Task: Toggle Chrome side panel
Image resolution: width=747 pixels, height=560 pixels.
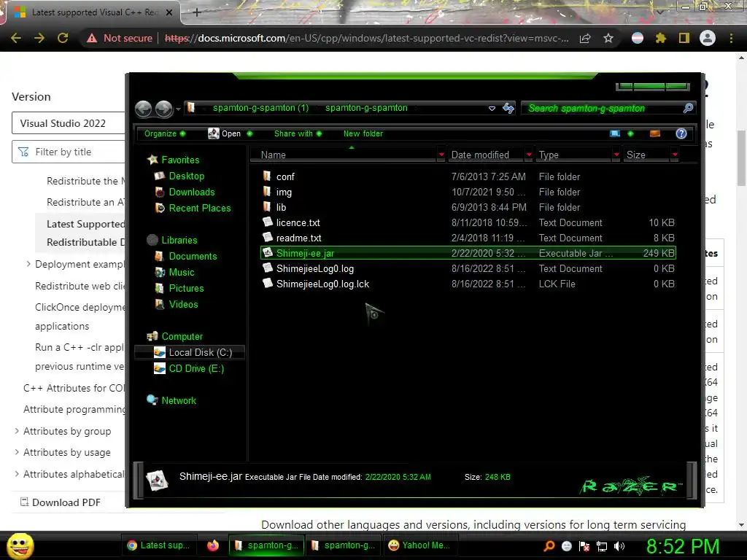Action: point(684,38)
